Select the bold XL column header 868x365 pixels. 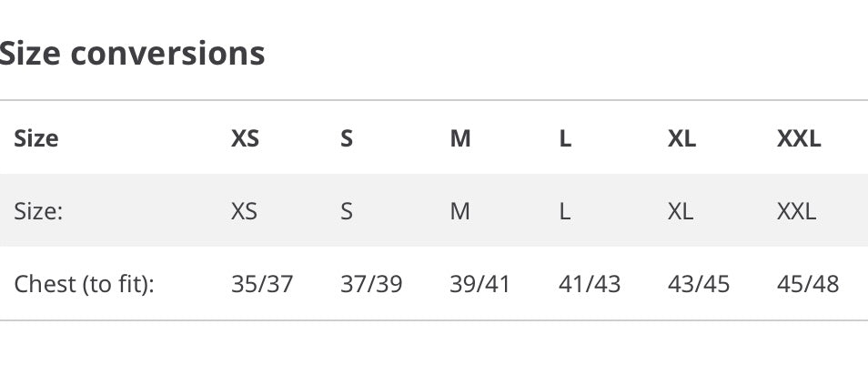coord(681,139)
